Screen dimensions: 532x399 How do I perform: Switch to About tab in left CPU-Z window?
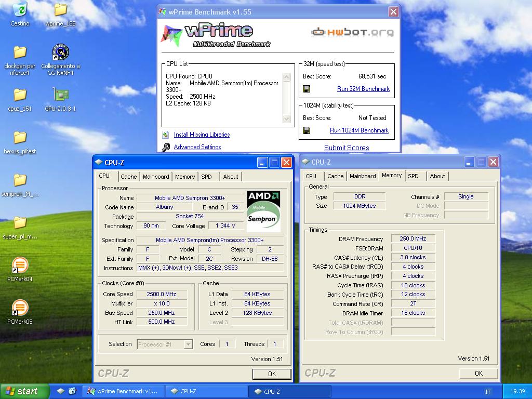tap(230, 177)
